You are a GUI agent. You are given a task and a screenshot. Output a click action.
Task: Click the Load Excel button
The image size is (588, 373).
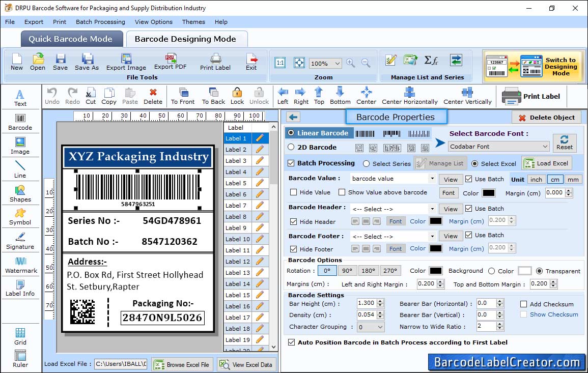pos(547,163)
